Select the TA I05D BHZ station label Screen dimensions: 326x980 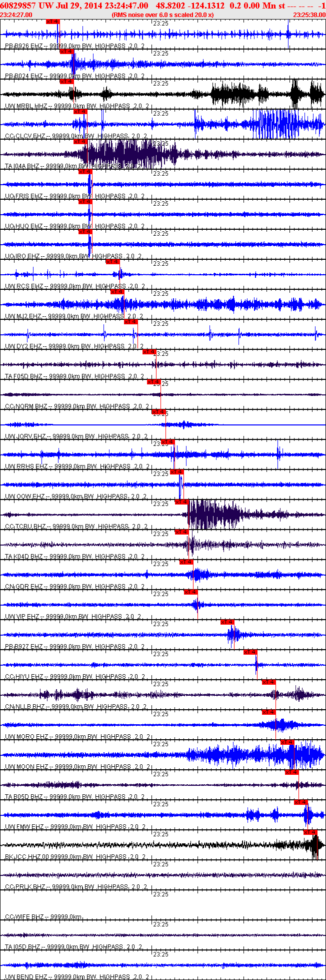click(73, 947)
